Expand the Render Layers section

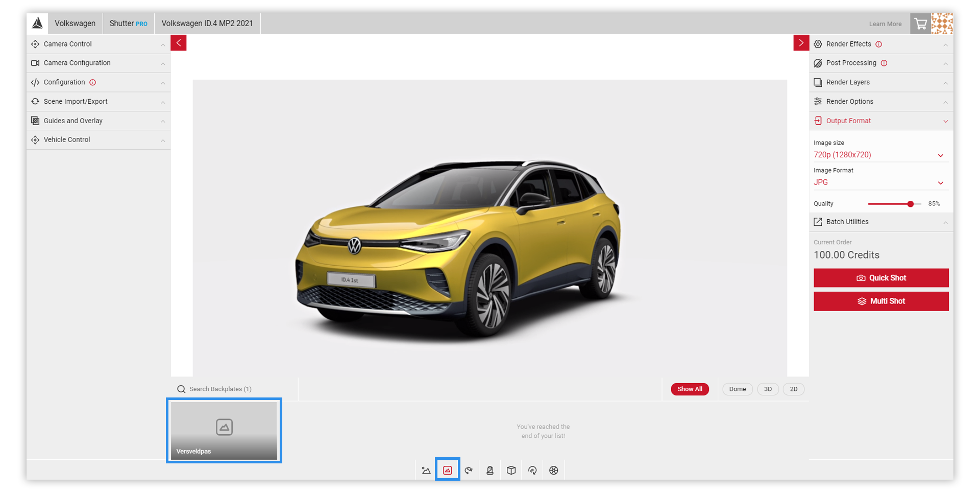pos(881,82)
